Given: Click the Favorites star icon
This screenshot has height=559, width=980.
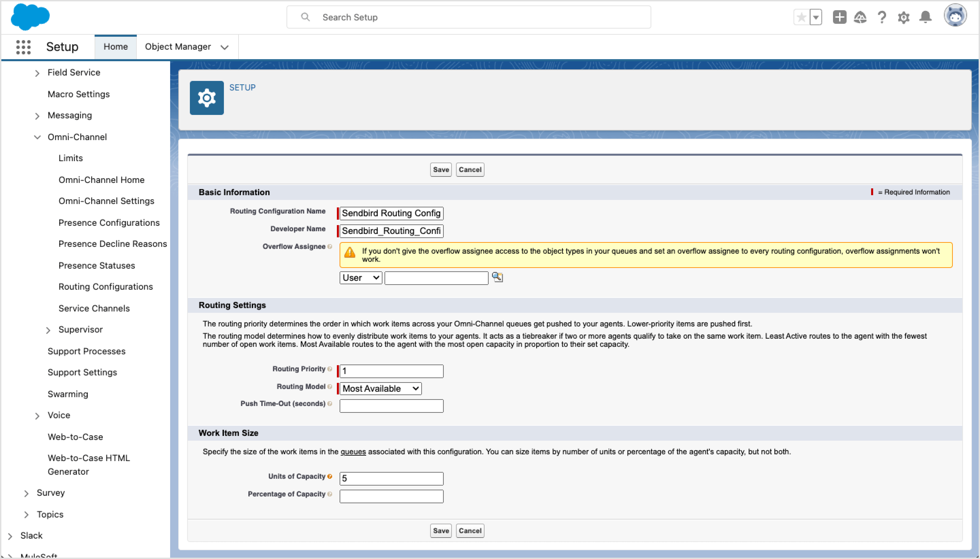Looking at the screenshot, I should (801, 17).
